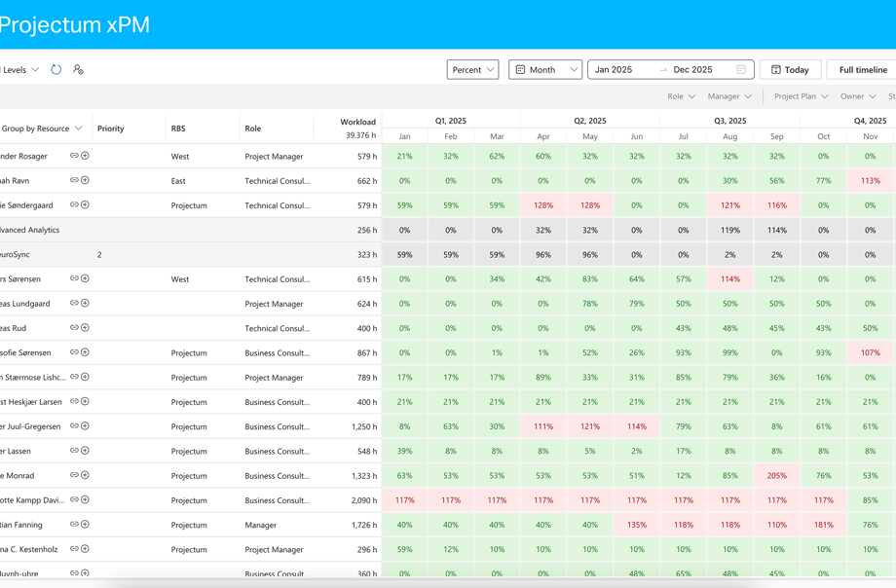Image resolution: width=896 pixels, height=588 pixels.
Task: Open the Manager filter menu
Action: coord(729,96)
